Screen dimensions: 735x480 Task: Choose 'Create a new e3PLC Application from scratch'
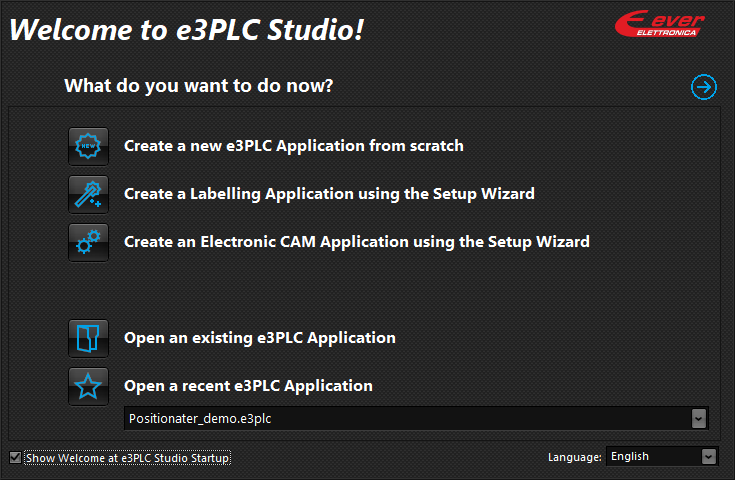click(293, 146)
